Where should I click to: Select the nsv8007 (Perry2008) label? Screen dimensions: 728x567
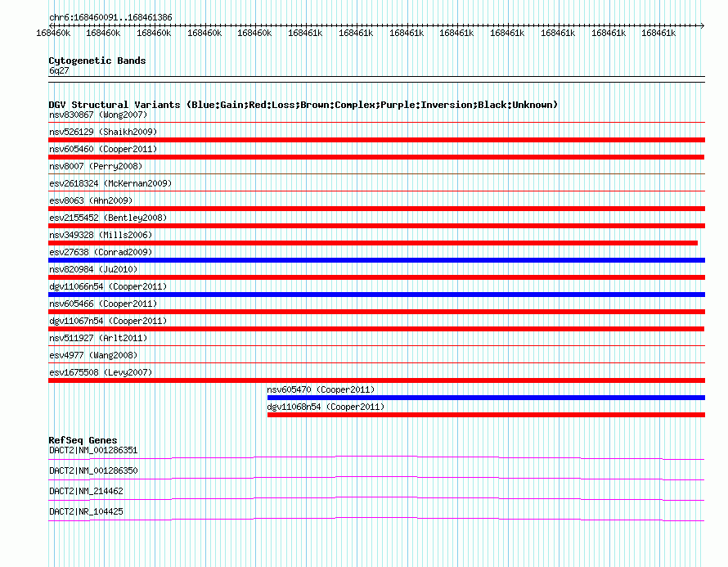[x=96, y=166]
